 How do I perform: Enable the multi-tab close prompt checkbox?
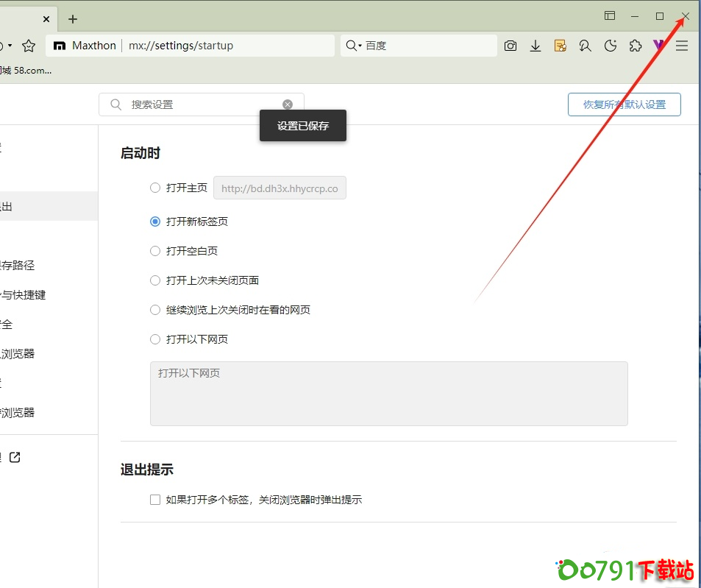click(155, 500)
